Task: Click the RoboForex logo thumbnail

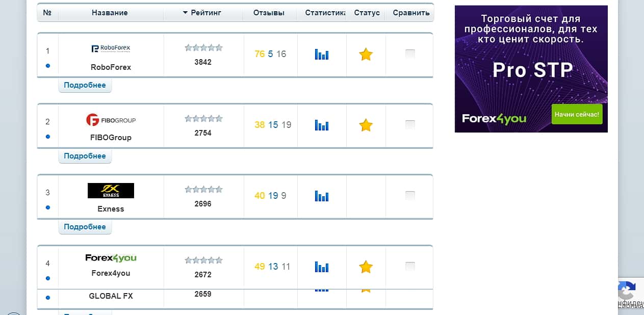Action: point(111,48)
